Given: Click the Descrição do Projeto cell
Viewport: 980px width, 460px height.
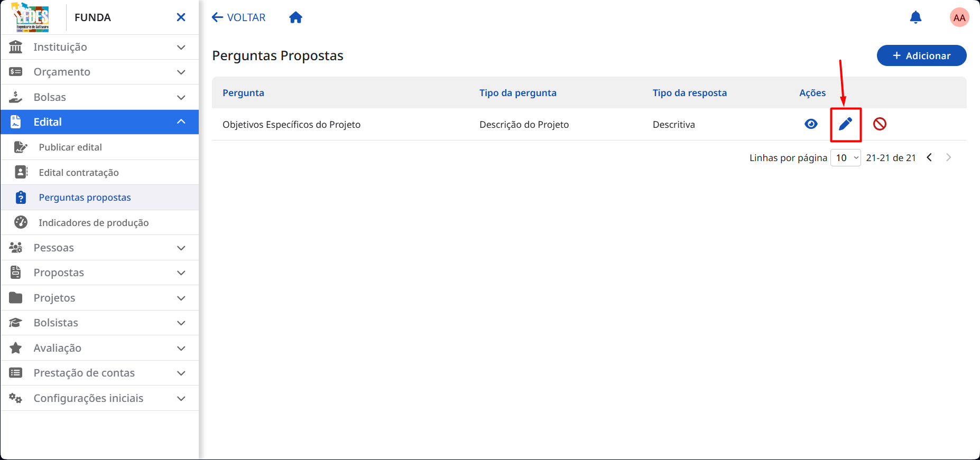Looking at the screenshot, I should [524, 125].
